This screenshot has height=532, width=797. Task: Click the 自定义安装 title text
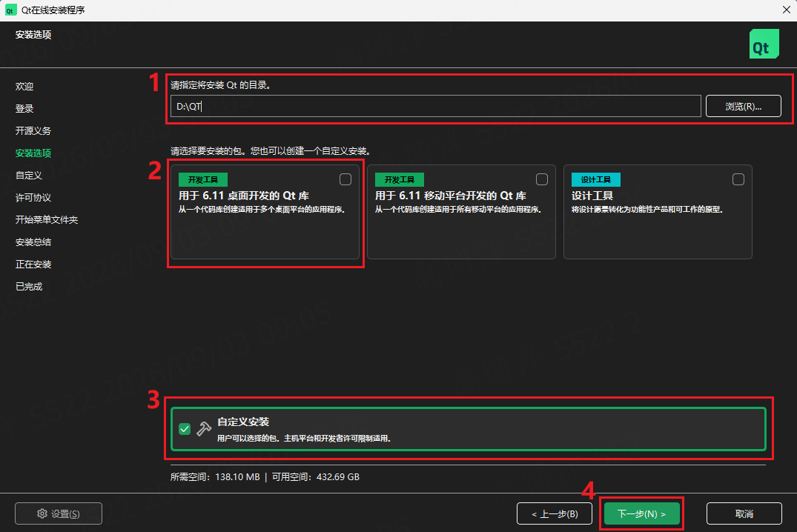point(243,422)
